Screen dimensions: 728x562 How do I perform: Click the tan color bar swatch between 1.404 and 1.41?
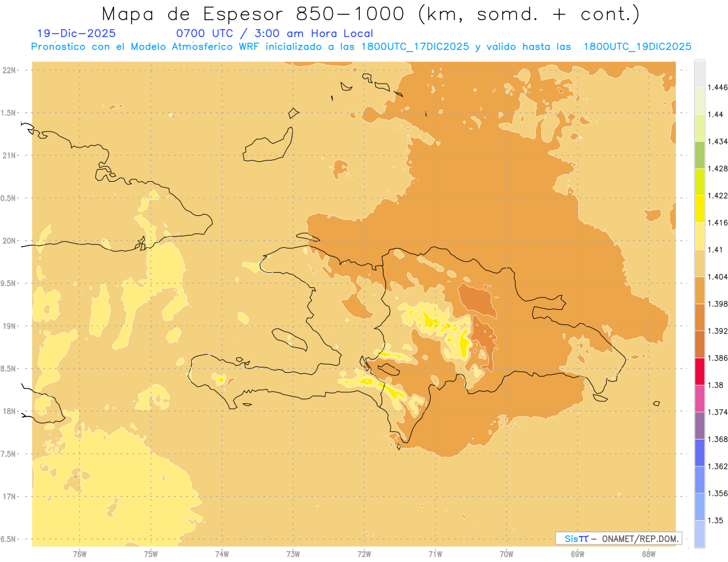(699, 263)
